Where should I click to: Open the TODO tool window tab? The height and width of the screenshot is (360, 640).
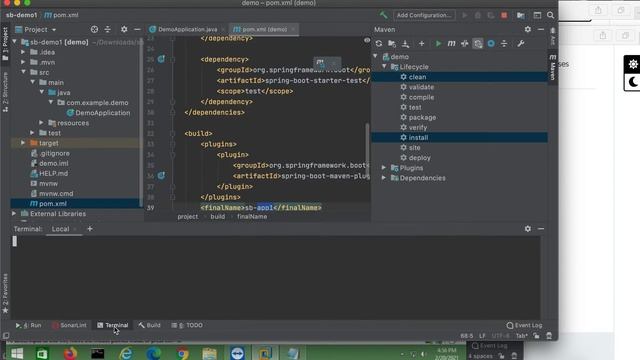click(x=187, y=325)
